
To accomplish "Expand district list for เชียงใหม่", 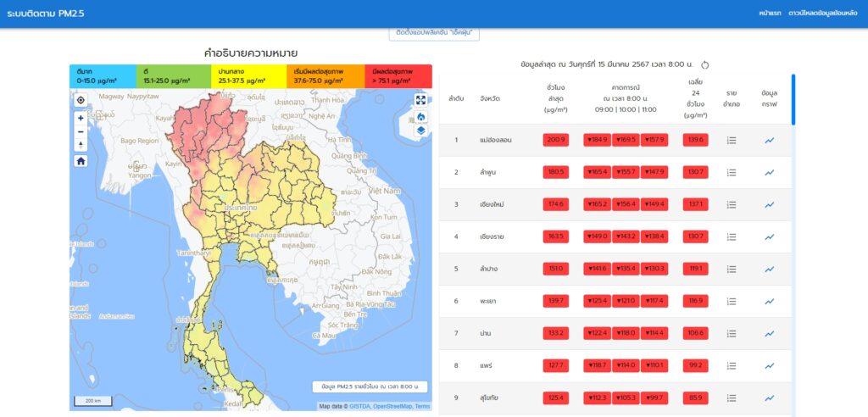I will coord(731,204).
